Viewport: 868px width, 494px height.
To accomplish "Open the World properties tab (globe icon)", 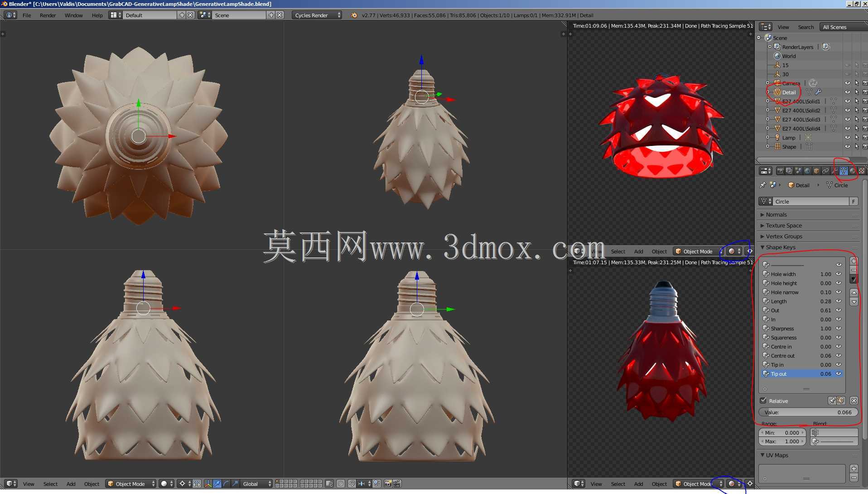I will [x=807, y=171].
